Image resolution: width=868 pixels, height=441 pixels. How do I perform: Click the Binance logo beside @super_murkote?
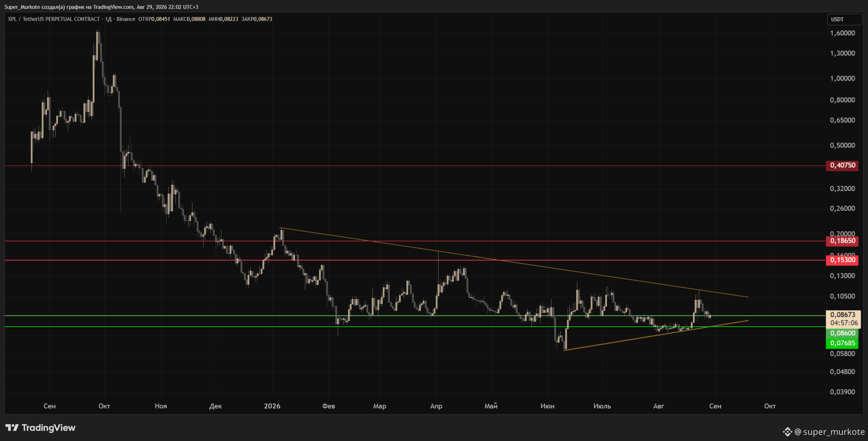[787, 432]
